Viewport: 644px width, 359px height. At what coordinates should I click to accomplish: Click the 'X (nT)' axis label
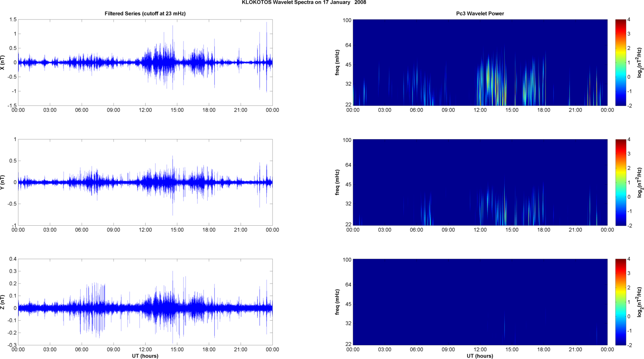(x=3, y=62)
